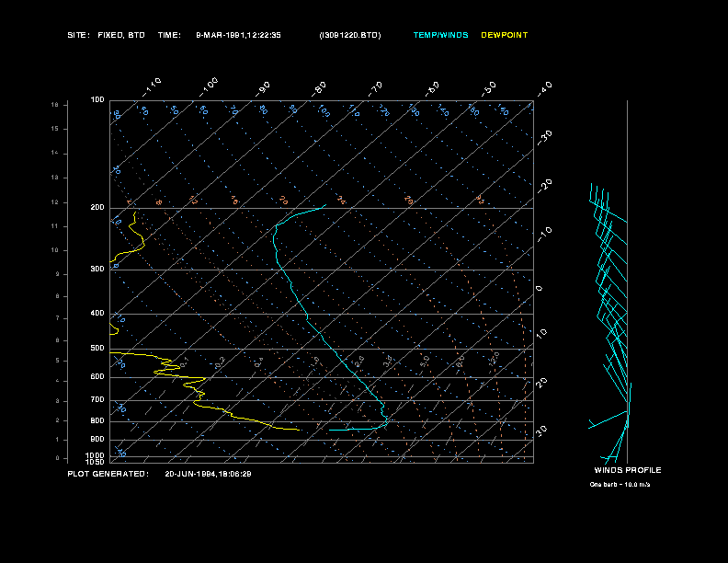The height and width of the screenshot is (563, 728).
Task: Click the 9 km mark on height axis
Action: (58, 274)
